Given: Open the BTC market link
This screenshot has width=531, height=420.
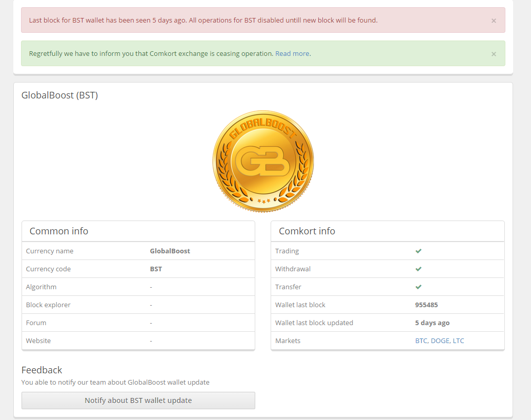Looking at the screenshot, I should pyautogui.click(x=421, y=341).
